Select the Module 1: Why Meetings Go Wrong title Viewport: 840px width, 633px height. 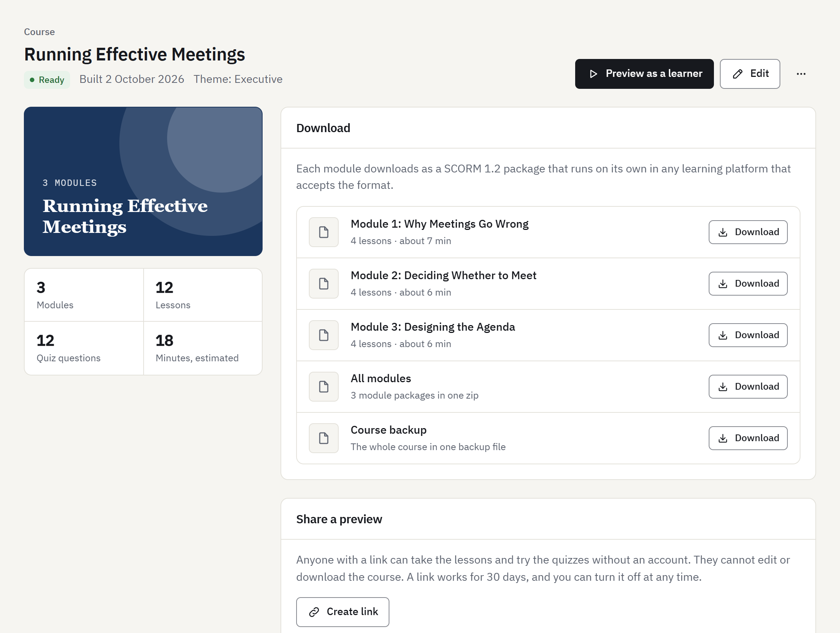point(439,224)
